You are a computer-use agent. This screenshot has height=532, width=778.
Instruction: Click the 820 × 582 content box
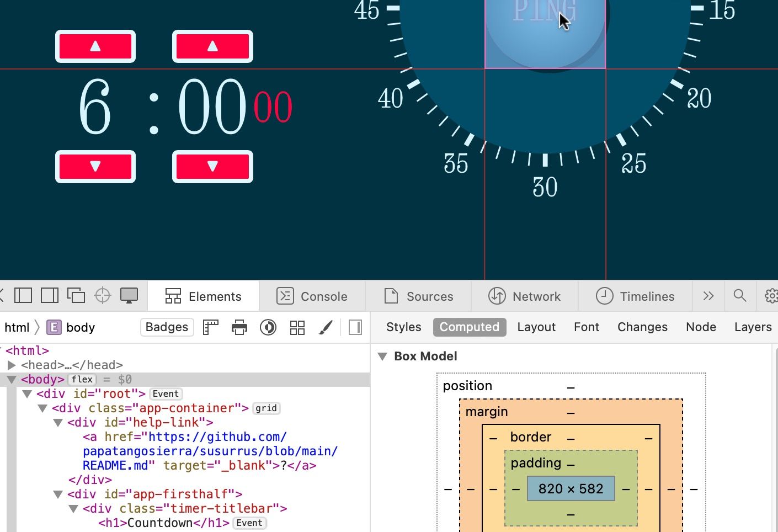[x=571, y=489]
